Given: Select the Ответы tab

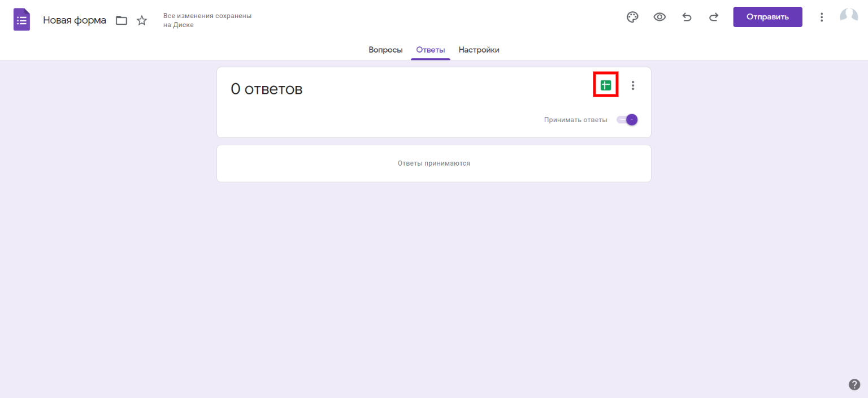Looking at the screenshot, I should click(x=431, y=50).
